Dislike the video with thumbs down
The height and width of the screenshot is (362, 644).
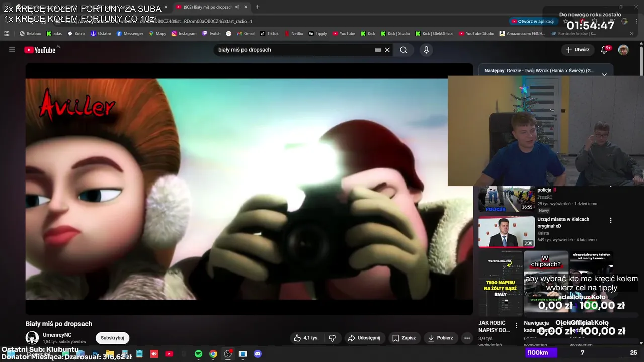coord(332,338)
